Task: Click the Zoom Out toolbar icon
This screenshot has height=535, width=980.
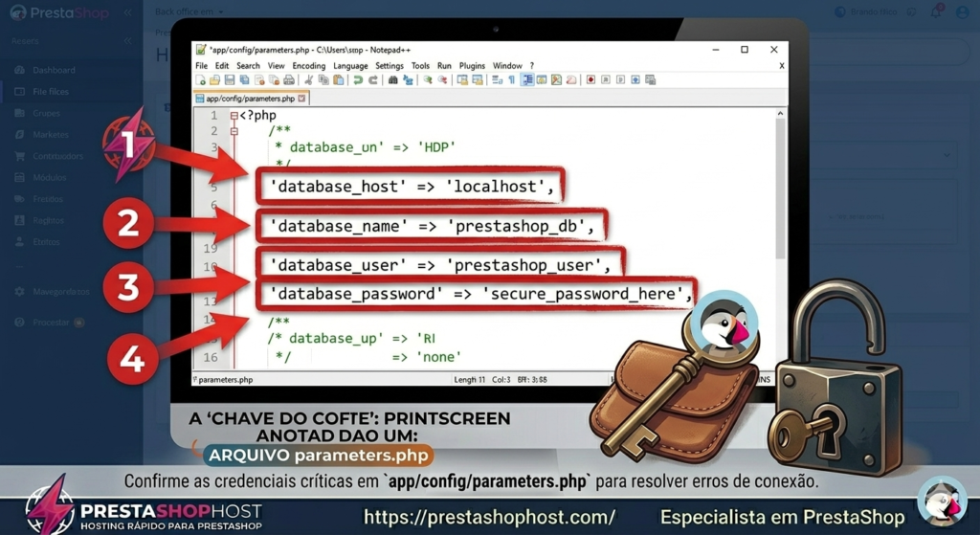Action: coord(442,80)
